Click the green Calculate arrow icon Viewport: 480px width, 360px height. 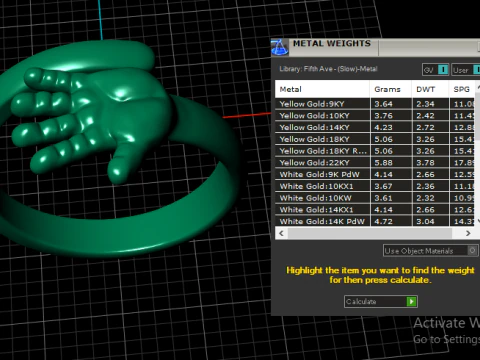pos(411,302)
